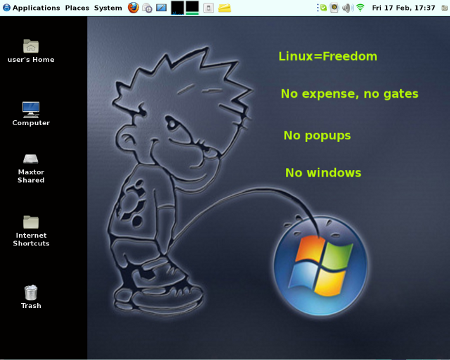The width and height of the screenshot is (450, 360).
Task: Click the grey icon right of the clock
Action: 444,8
